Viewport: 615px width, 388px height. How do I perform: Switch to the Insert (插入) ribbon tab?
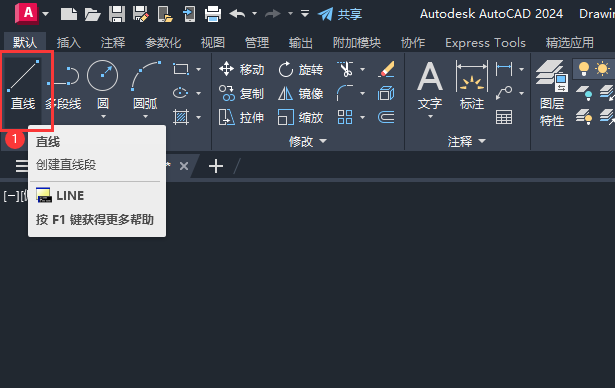point(69,42)
